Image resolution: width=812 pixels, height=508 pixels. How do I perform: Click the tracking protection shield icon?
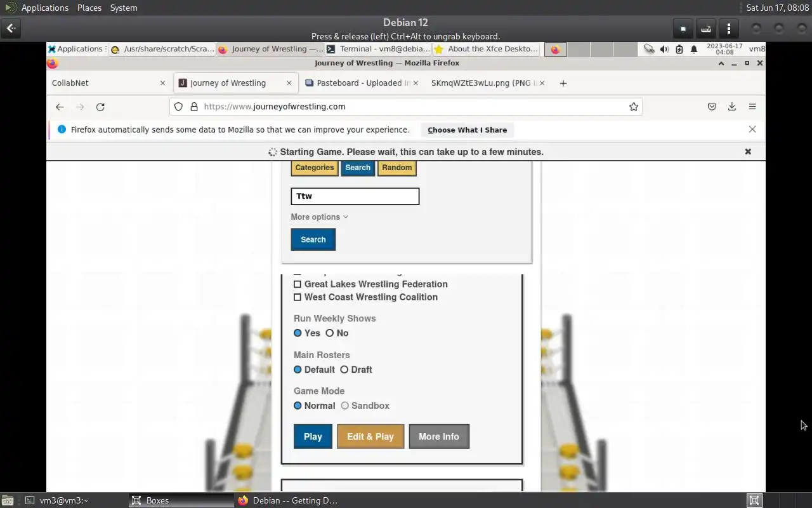178,107
